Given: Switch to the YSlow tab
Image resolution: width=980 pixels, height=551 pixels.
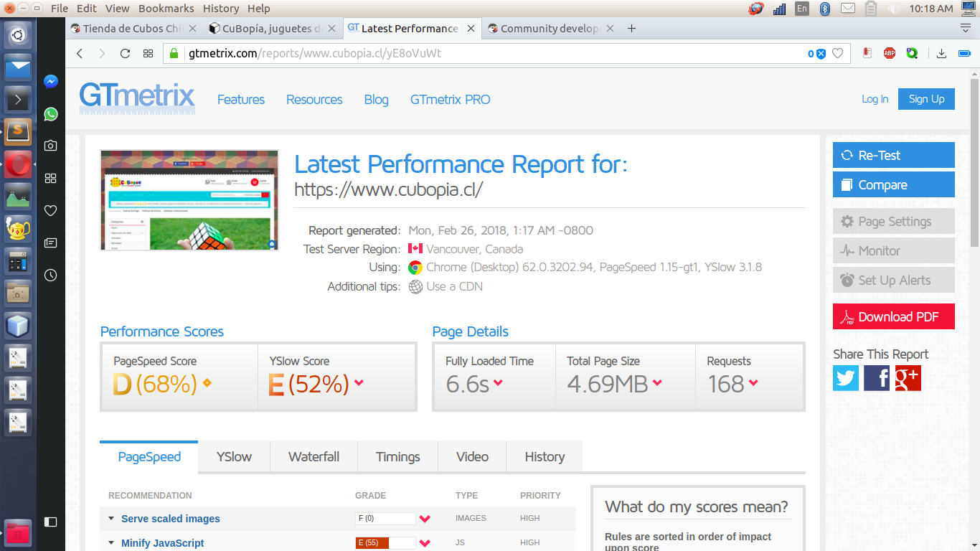Looking at the screenshot, I should tap(234, 457).
